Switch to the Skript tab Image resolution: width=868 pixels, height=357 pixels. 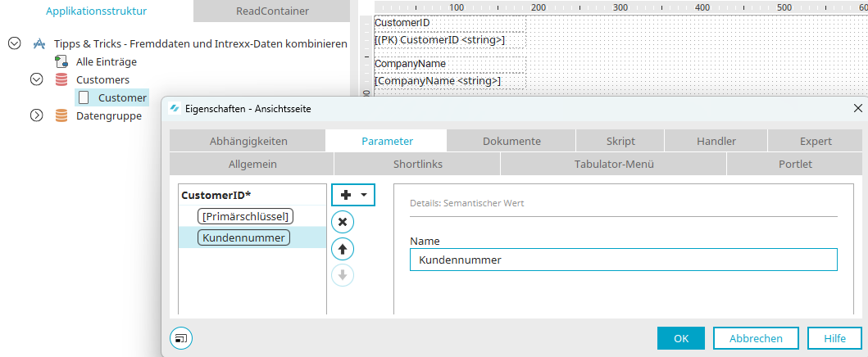pyautogui.click(x=620, y=141)
